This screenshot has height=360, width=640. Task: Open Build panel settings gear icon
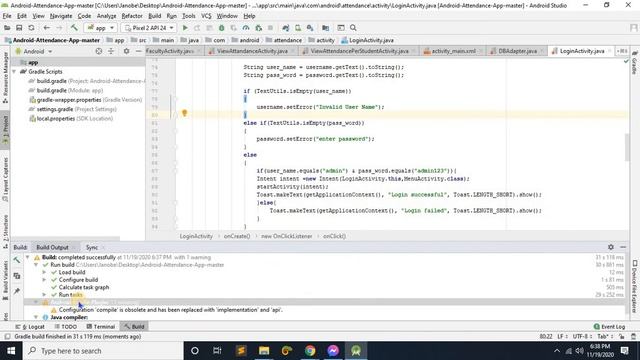pos(611,247)
